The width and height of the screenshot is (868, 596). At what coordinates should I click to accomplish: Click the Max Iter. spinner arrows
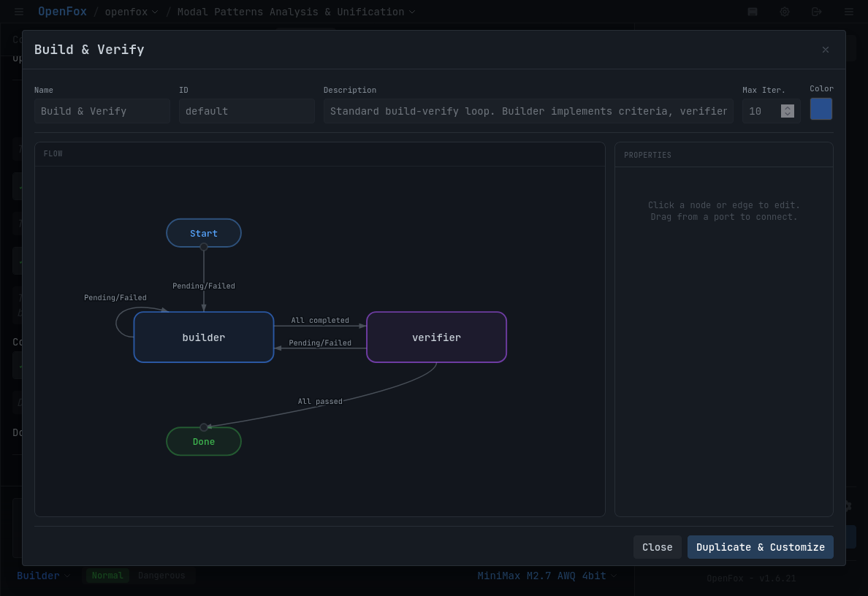click(787, 111)
